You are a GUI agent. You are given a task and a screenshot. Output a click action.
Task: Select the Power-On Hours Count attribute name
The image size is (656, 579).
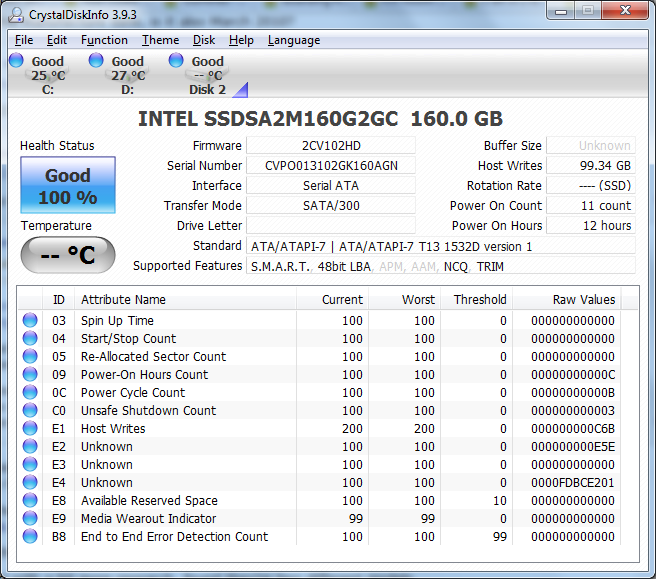point(144,374)
